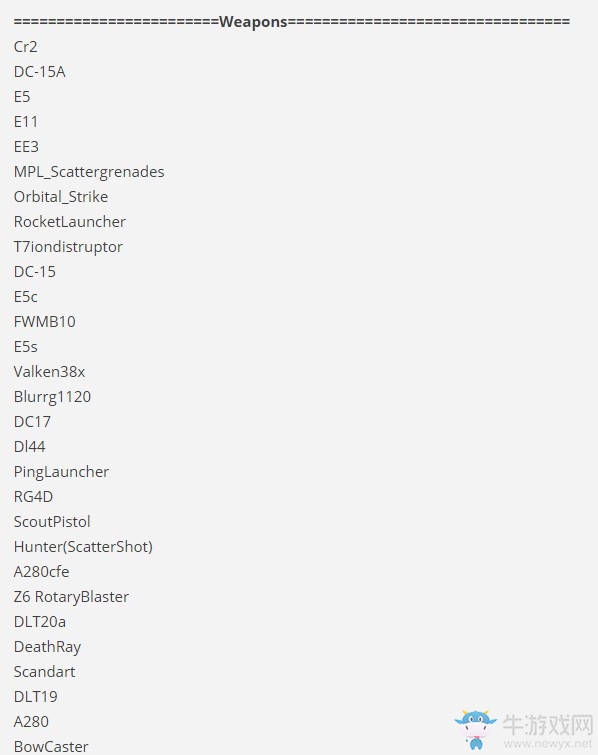
Task: Click the FWMB10 weapon name
Action: pyautogui.click(x=45, y=322)
